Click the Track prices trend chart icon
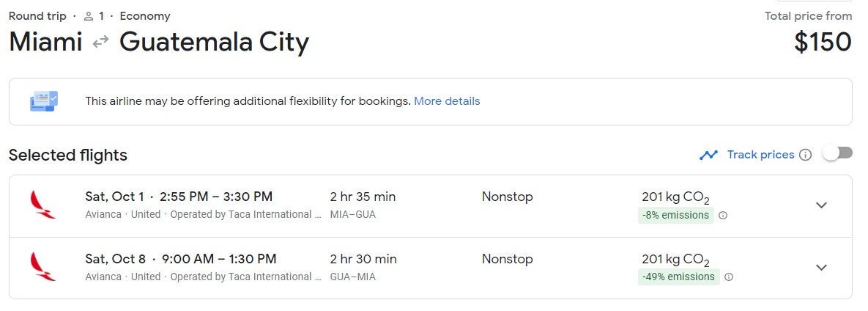Image resolution: width=868 pixels, height=311 pixels. 708,155
